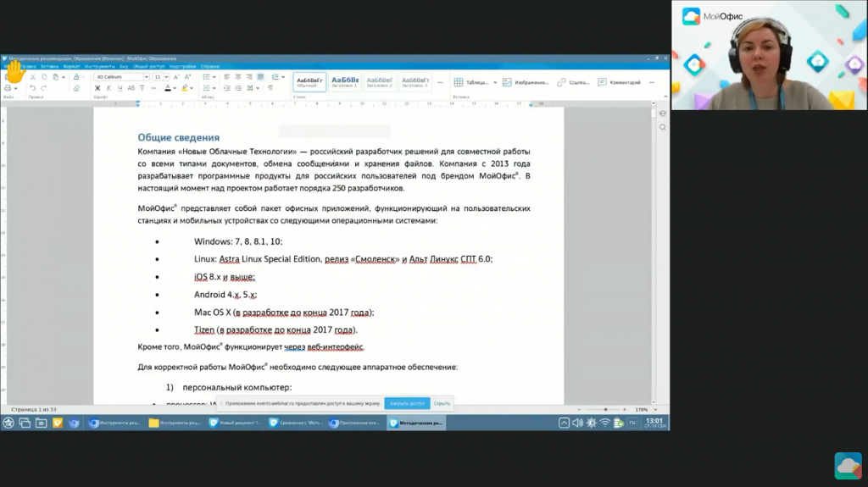868x487 pixels.
Task: Toggle Strikethrough formatting
Action: tap(142, 88)
